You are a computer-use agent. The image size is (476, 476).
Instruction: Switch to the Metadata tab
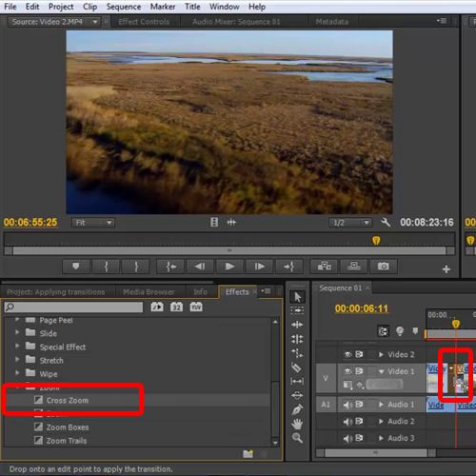click(x=332, y=22)
